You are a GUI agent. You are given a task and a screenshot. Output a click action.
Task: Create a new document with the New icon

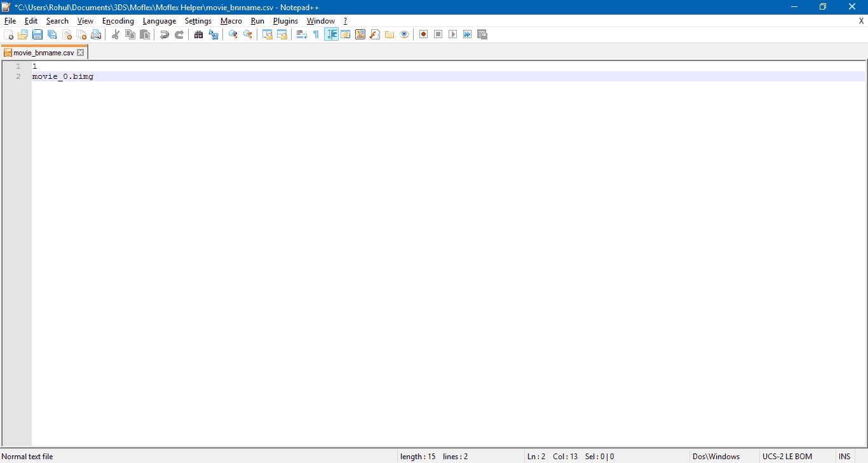click(x=8, y=34)
